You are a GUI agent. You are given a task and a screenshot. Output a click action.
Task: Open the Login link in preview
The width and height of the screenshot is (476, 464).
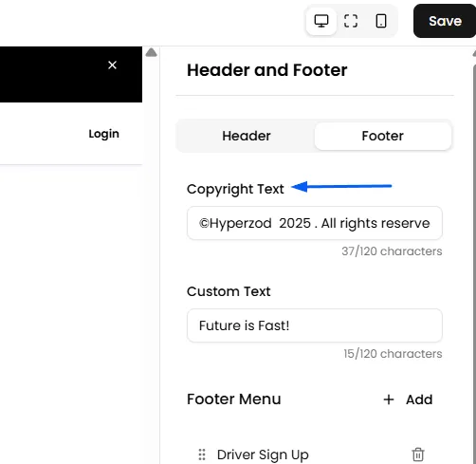[103, 134]
